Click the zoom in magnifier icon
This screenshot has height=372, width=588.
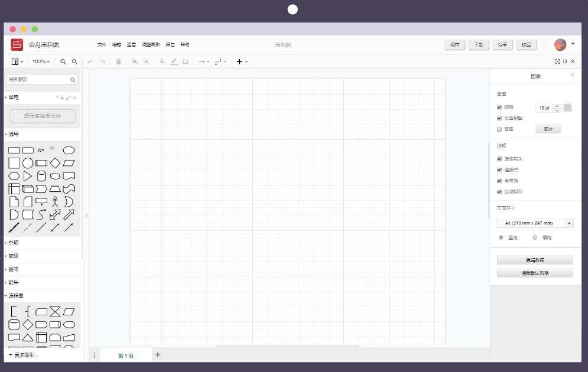[63, 61]
